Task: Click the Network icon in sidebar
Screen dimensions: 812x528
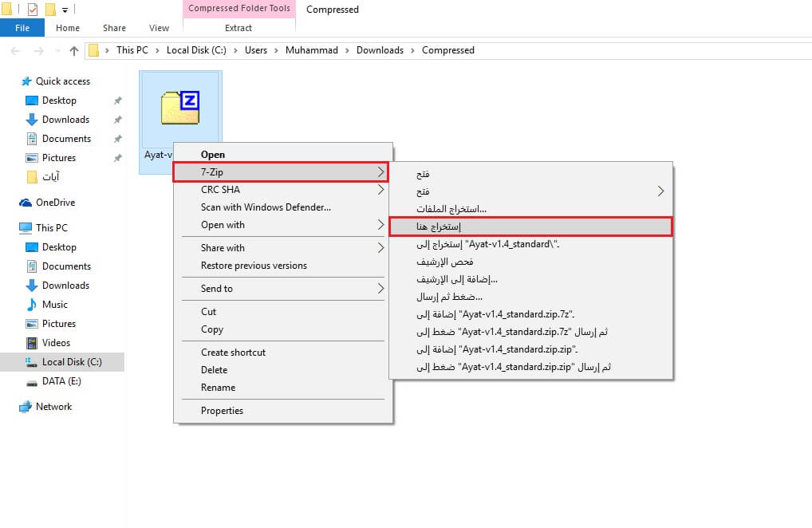Action: click(26, 407)
